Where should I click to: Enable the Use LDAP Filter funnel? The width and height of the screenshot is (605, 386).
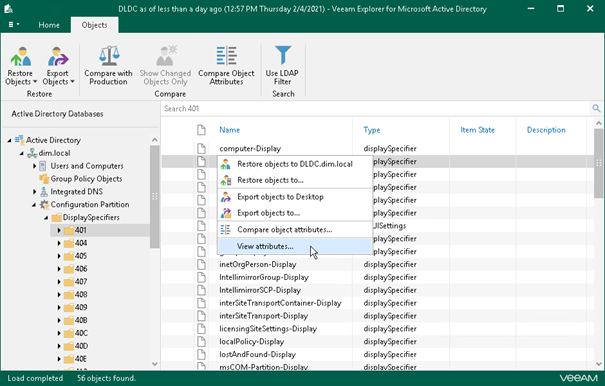click(x=282, y=55)
